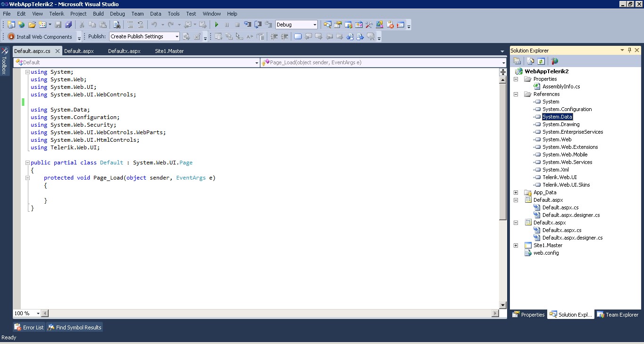Collapse the Page_Load method block

tap(27, 178)
